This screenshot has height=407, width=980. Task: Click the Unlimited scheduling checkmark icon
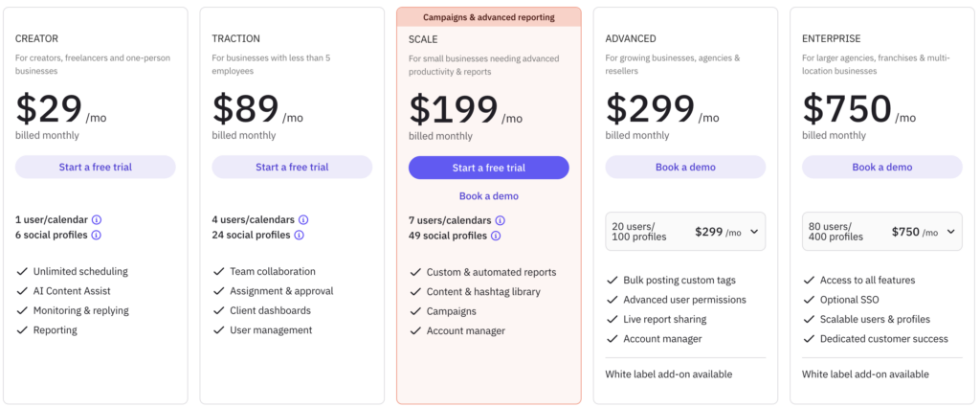21,271
